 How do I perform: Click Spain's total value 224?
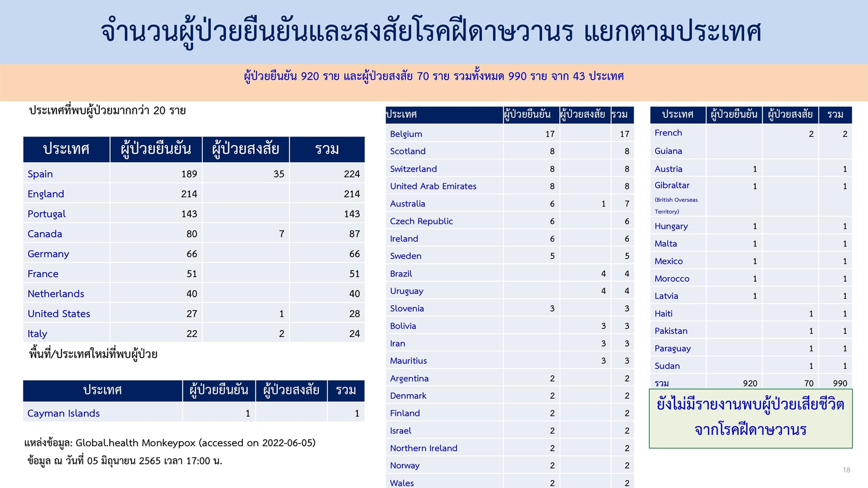point(352,174)
